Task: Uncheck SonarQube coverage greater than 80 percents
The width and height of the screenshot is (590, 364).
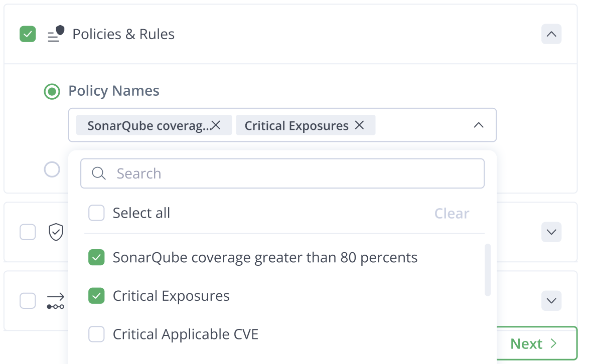Action: click(96, 257)
